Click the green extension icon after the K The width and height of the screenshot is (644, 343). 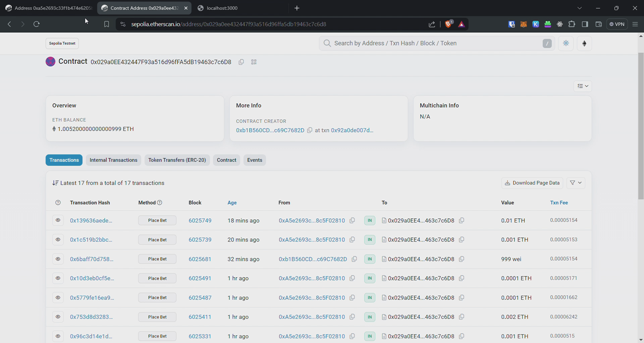[x=548, y=24]
